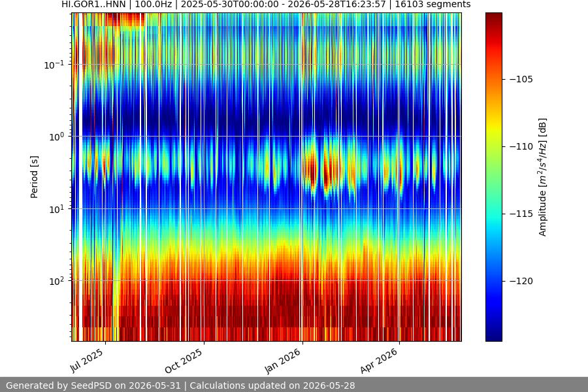
Task: Select the Oct 2025 axis label
Action: click(184, 361)
